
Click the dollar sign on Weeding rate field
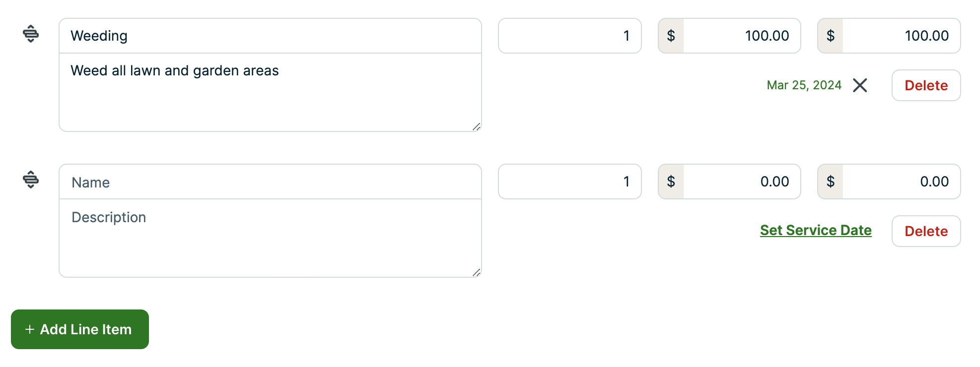(671, 36)
